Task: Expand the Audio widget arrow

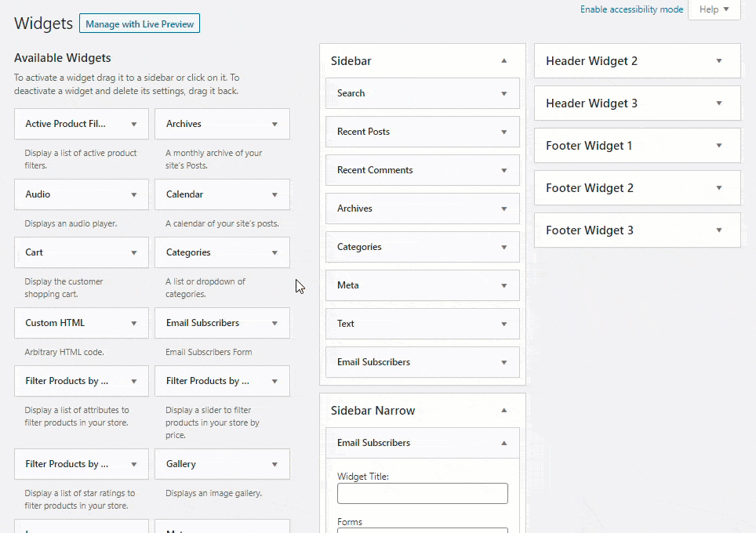Action: [134, 194]
